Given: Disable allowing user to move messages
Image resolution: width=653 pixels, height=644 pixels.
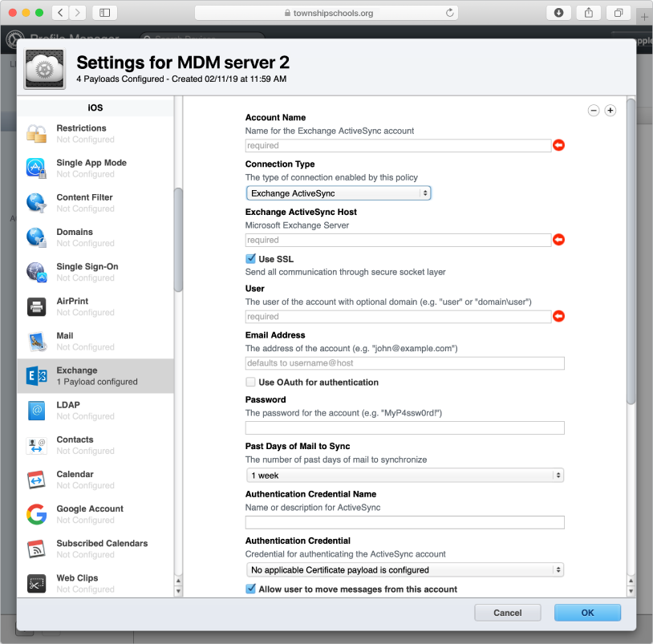Looking at the screenshot, I should (251, 588).
